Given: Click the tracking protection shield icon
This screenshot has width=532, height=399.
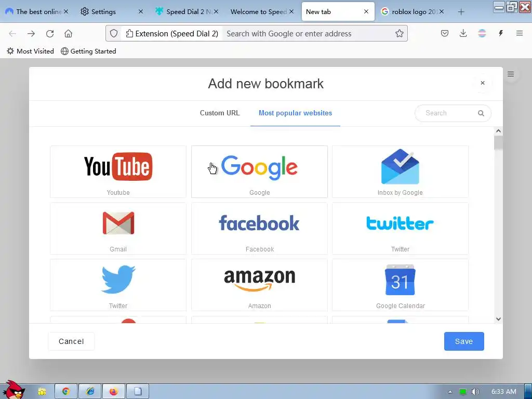Looking at the screenshot, I should (x=114, y=34).
